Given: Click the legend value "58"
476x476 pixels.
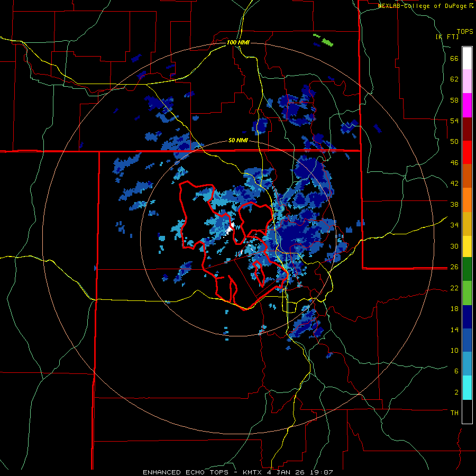Looking at the screenshot, I should pyautogui.click(x=454, y=100).
